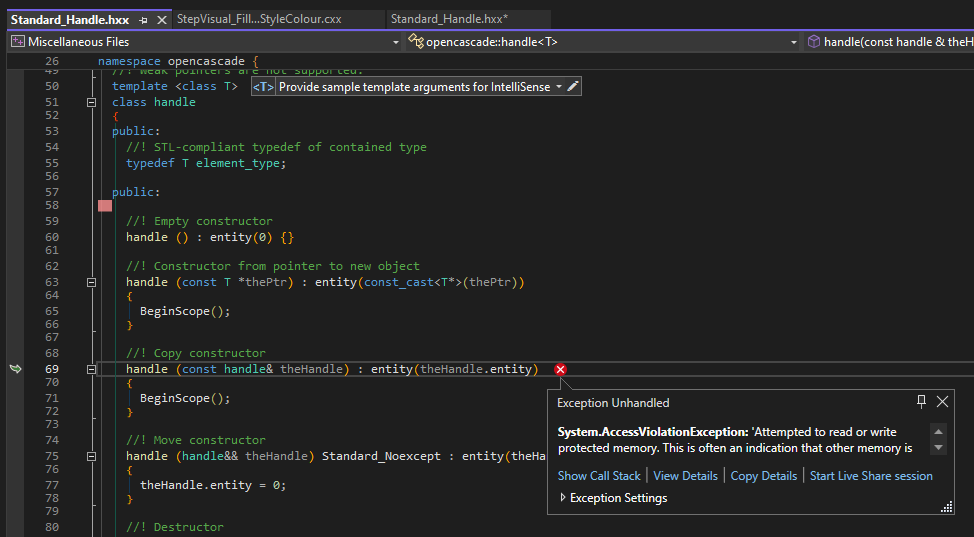The width and height of the screenshot is (974, 537).
Task: Click the <T> template IntelliSense icon
Action: [262, 87]
